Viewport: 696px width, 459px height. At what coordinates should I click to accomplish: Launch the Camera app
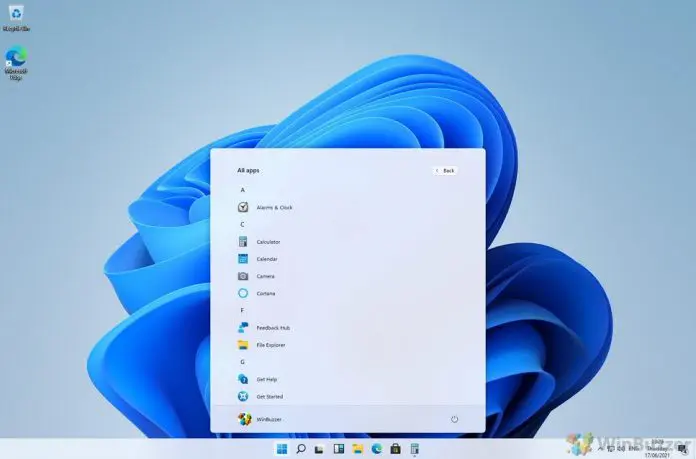click(264, 276)
